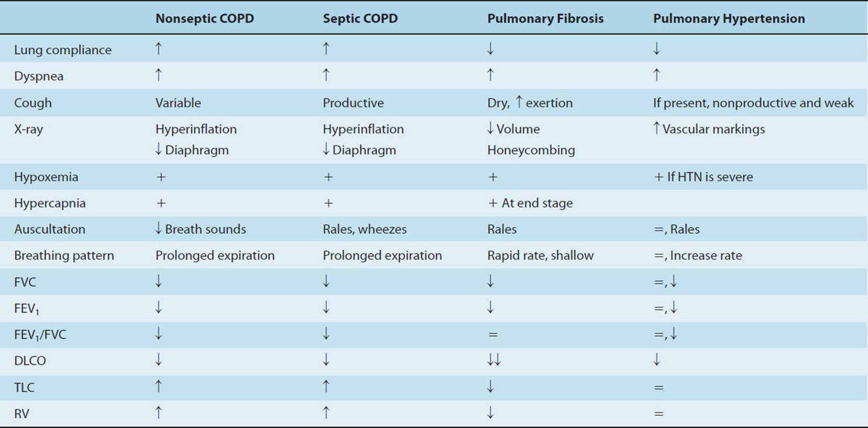Select the 'If HTN is severe' cell

click(704, 177)
